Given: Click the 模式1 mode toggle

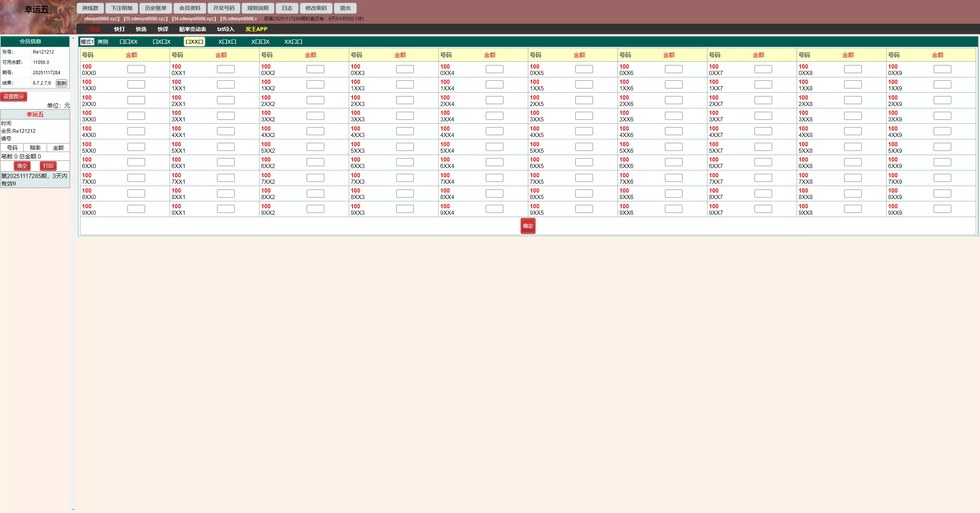Looking at the screenshot, I should (87, 42).
